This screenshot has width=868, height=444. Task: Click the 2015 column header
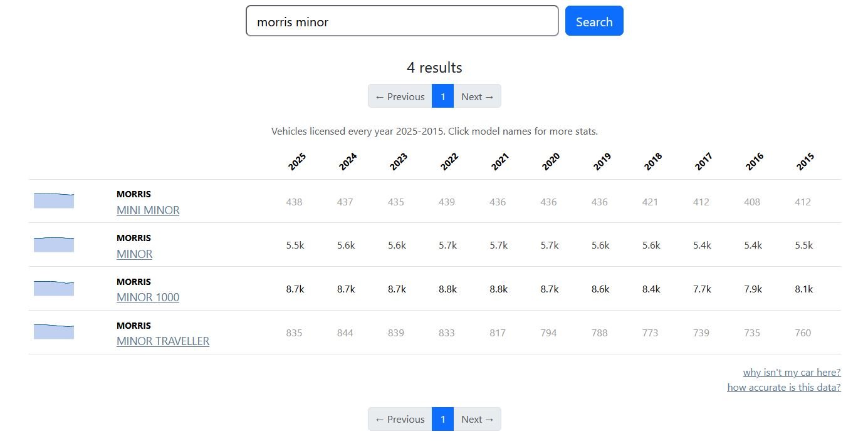coord(805,162)
